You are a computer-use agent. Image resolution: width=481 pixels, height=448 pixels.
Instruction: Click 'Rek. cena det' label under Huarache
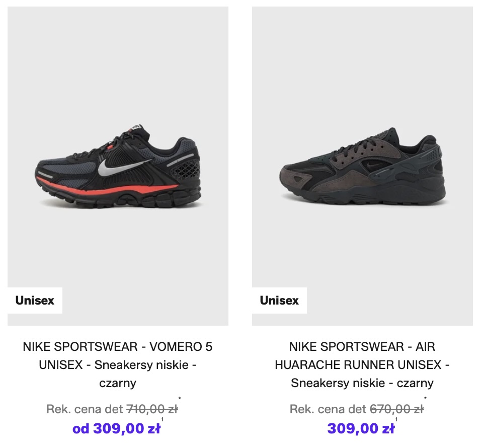328,409
